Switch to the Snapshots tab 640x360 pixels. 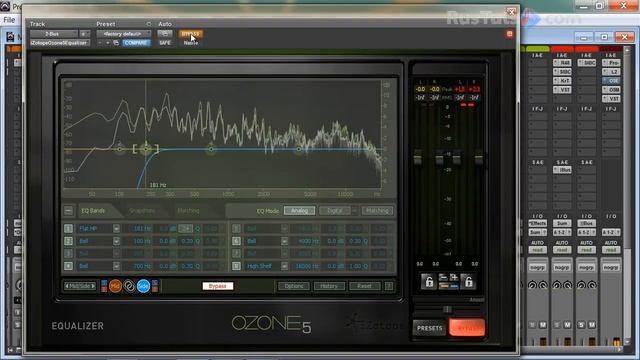142,211
